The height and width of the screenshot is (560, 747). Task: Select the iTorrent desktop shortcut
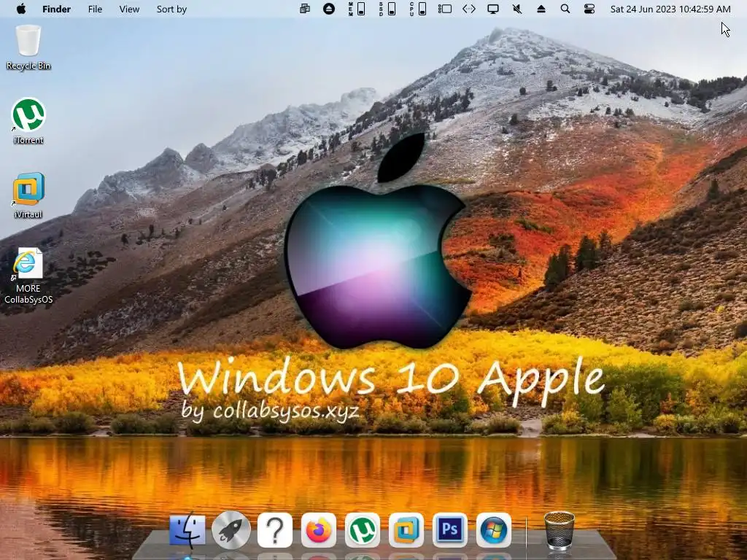(28, 121)
